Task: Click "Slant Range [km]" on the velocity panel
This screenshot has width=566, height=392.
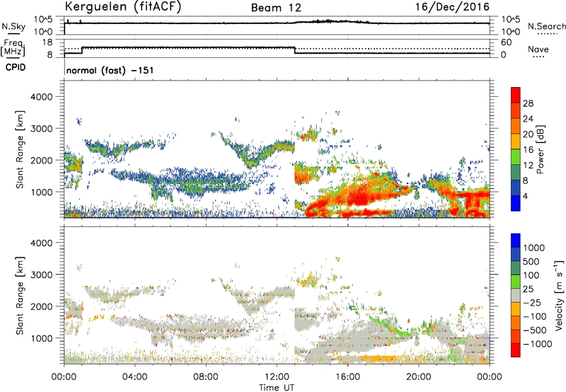Action: click(20, 296)
